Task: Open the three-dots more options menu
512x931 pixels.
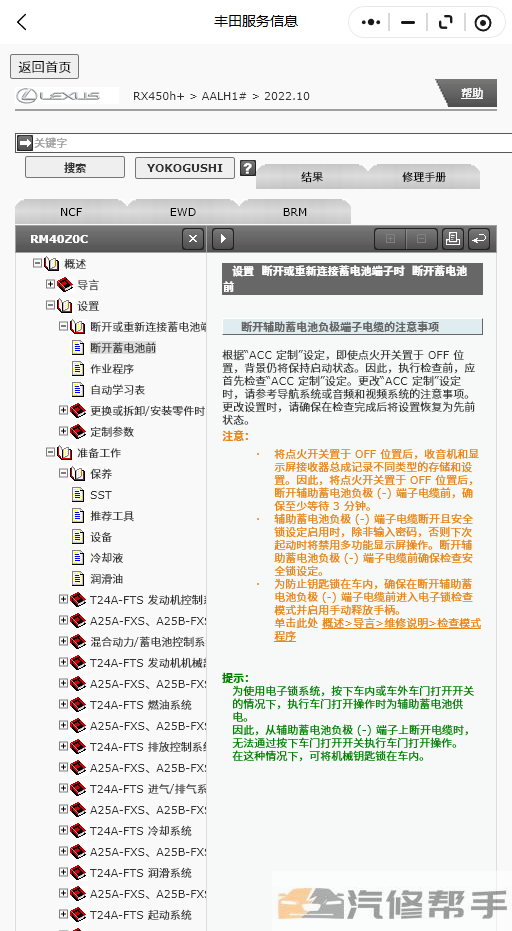Action: click(x=371, y=23)
